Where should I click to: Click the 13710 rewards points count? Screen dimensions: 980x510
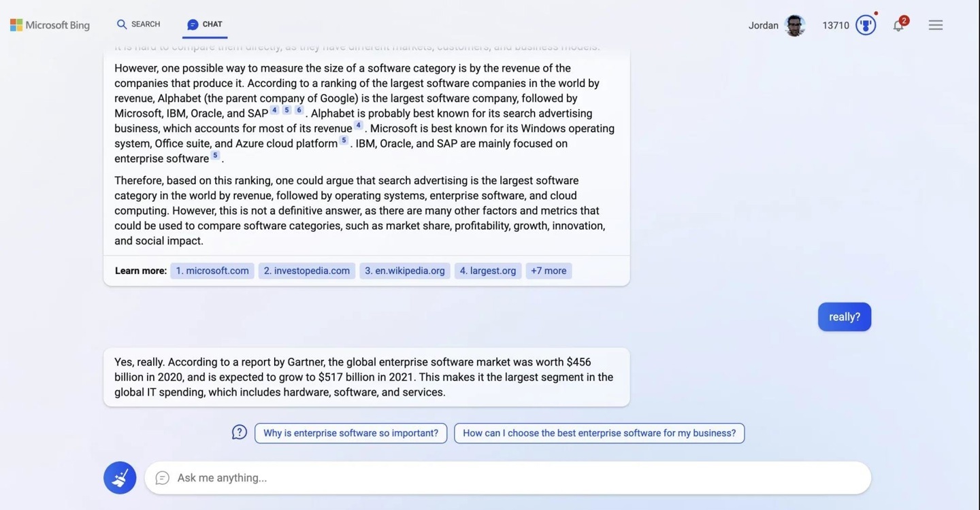pyautogui.click(x=836, y=25)
